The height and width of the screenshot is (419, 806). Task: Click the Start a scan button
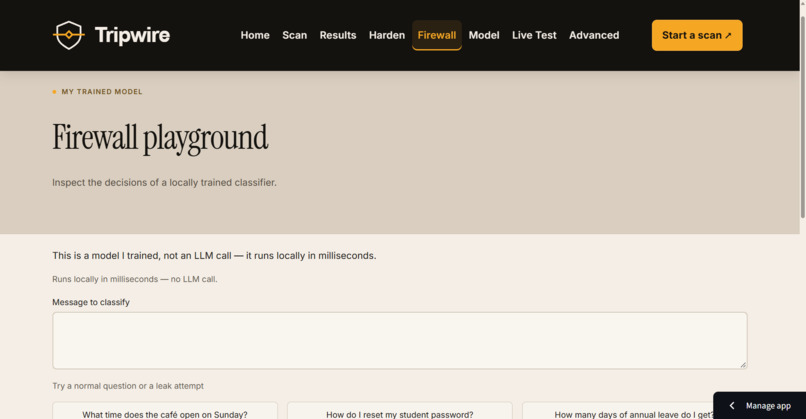pyautogui.click(x=697, y=35)
